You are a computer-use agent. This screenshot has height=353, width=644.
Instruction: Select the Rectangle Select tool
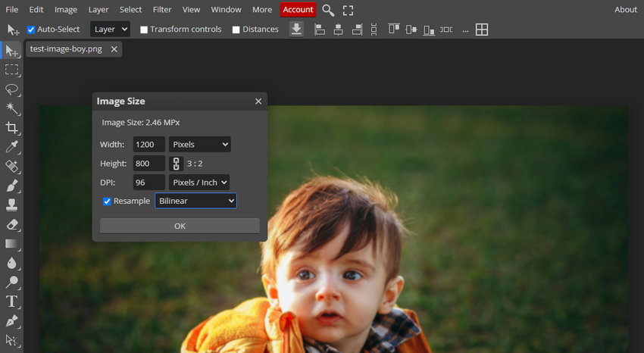click(11, 70)
